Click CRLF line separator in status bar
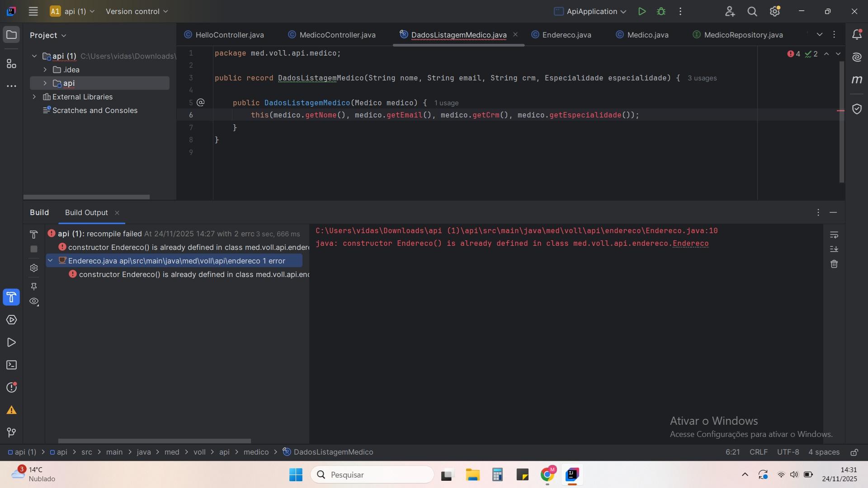The width and height of the screenshot is (868, 488). click(x=758, y=452)
